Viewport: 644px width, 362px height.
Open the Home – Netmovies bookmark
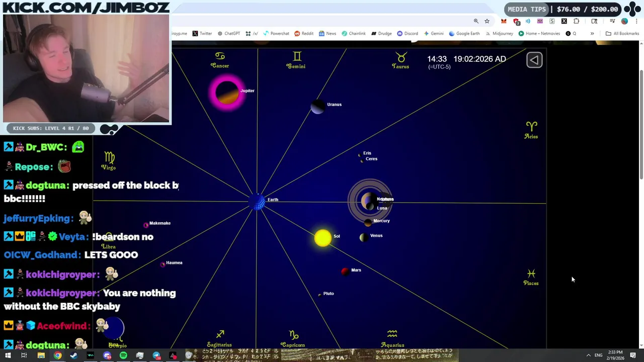click(539, 34)
